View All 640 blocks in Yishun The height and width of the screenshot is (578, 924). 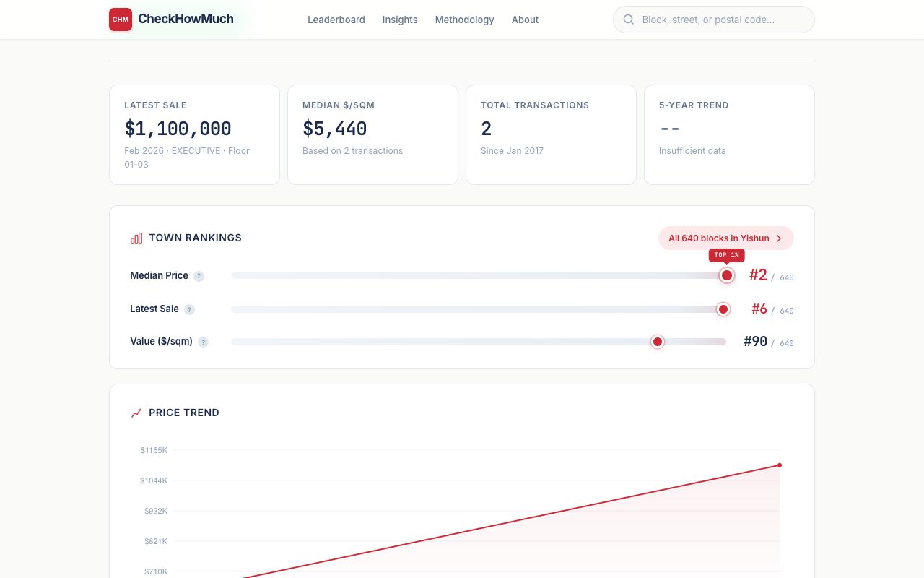[718, 238]
